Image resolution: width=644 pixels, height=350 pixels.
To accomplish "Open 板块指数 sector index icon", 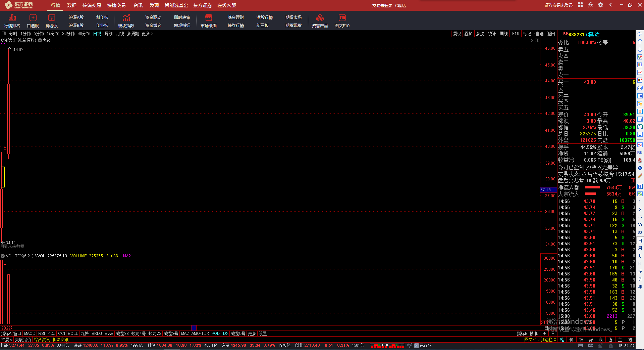I will click(x=126, y=21).
